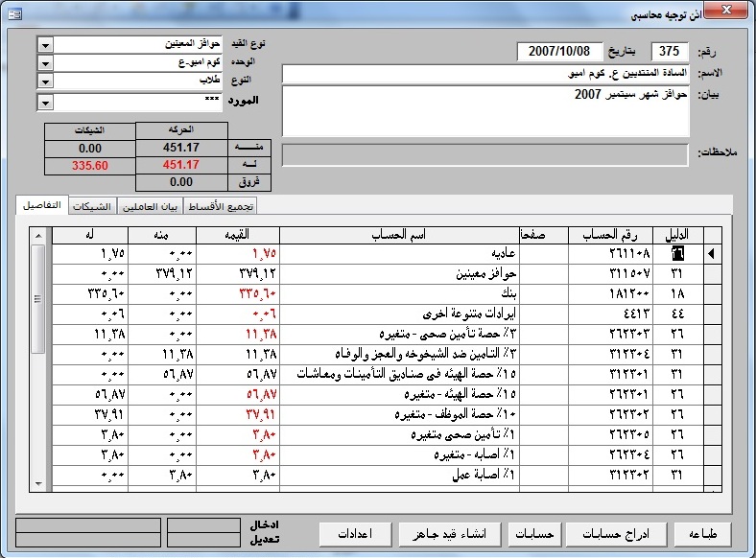Click the انشاء قيد جاهز button
Image resolution: width=756 pixels, height=558 pixels.
(x=449, y=534)
